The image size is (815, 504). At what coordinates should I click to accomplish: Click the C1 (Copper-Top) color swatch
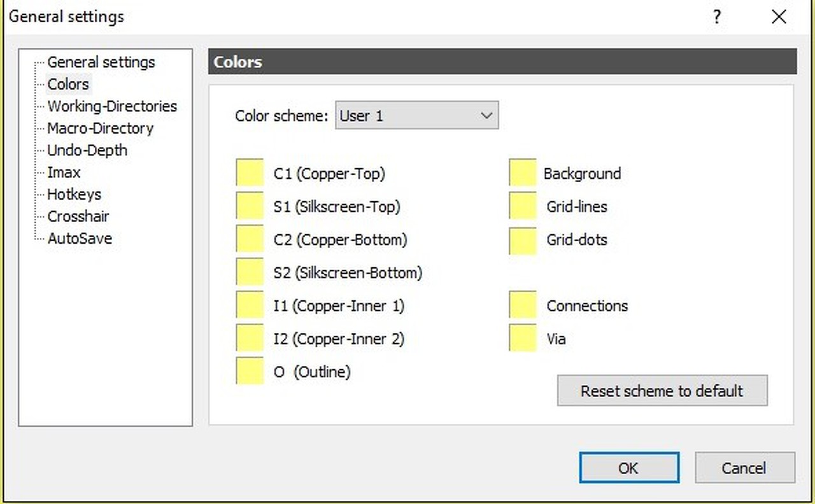pos(250,173)
